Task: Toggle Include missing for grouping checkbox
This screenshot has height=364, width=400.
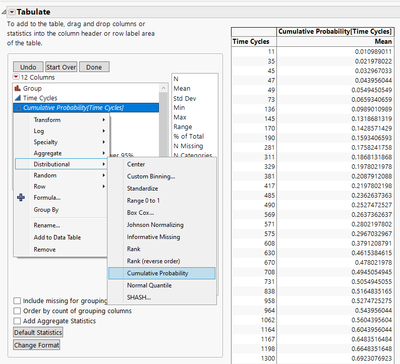Action: tap(17, 301)
